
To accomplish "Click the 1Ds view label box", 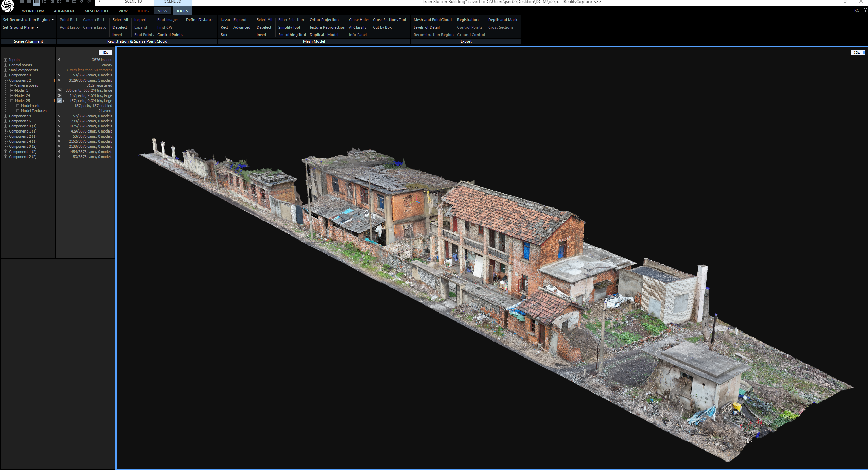I will pyautogui.click(x=105, y=52).
